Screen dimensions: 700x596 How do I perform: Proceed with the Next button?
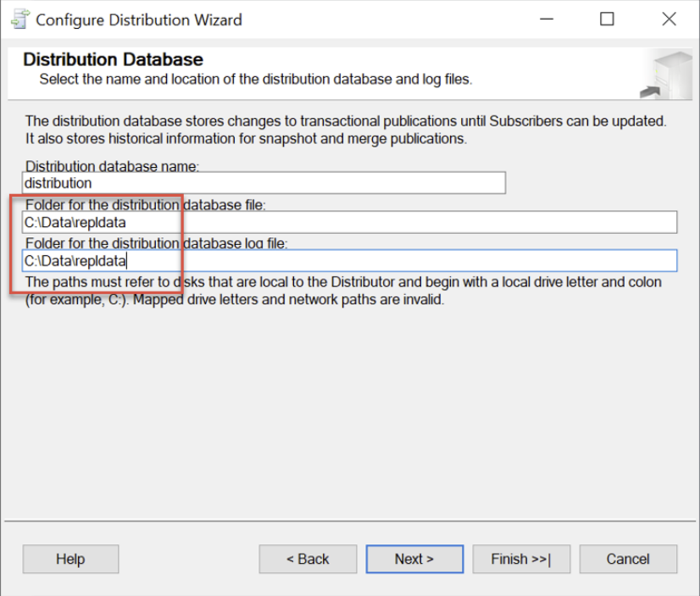point(414,559)
